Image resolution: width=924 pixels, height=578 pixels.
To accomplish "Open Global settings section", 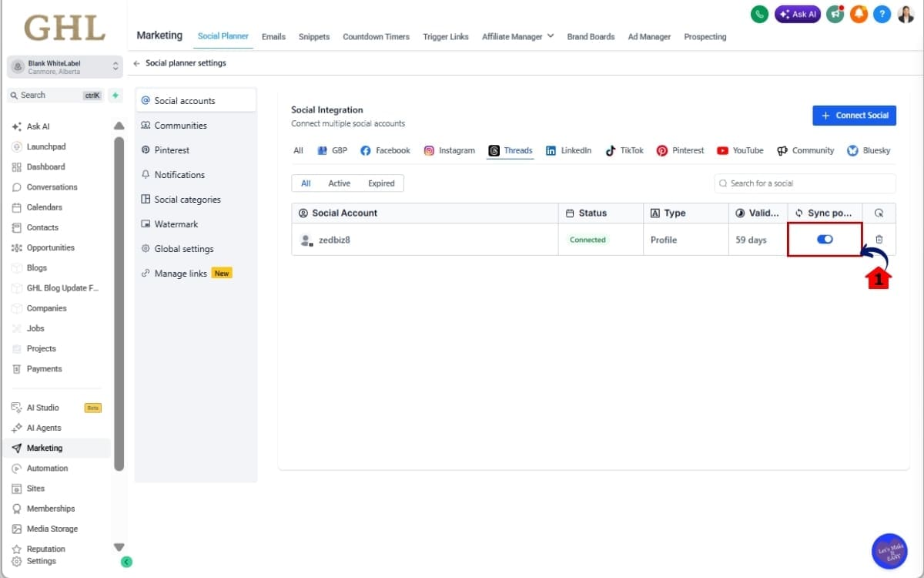I will coord(196,249).
